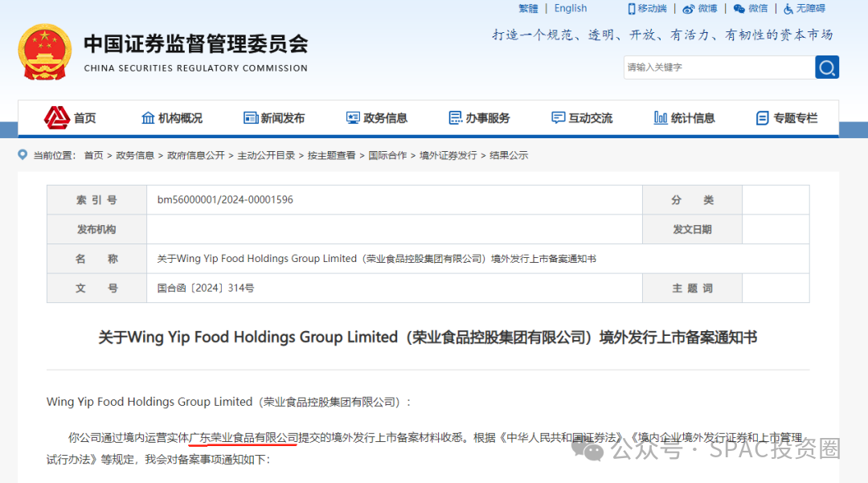
Task: Click the chat icon beside 互动交流
Action: point(558,118)
